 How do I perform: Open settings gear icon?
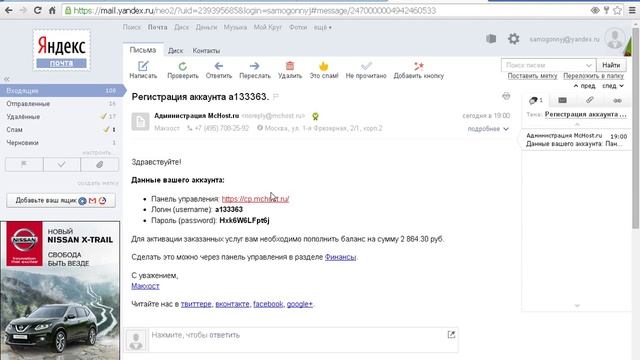tap(513, 39)
